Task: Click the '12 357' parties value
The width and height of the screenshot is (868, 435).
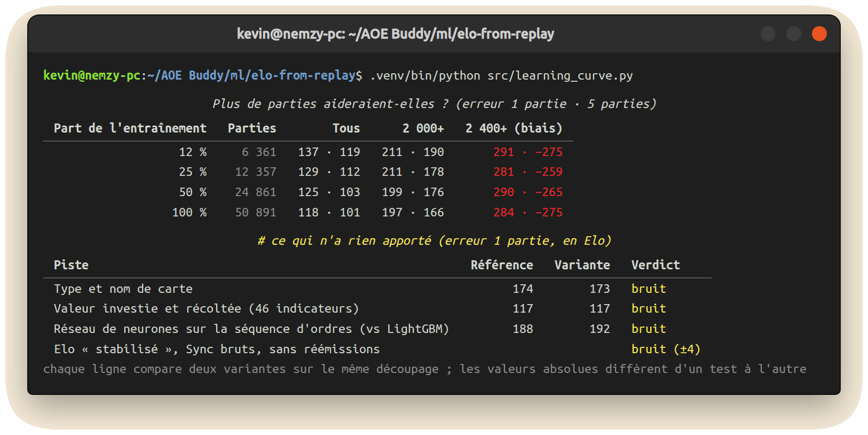Action: 256,172
